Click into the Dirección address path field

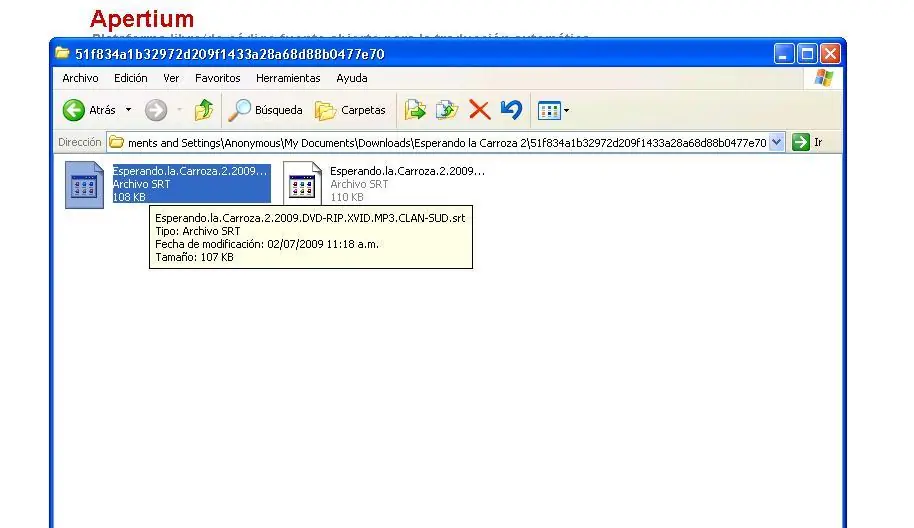pyautogui.click(x=447, y=143)
